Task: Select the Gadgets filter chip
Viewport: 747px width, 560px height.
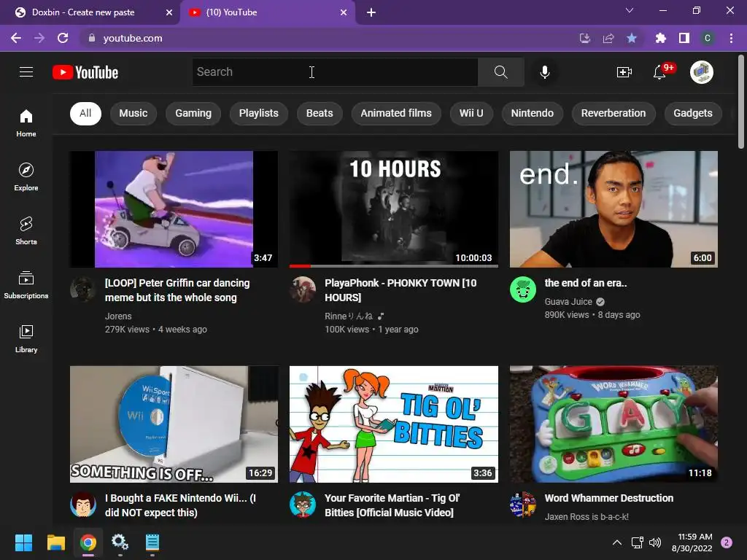Action: pyautogui.click(x=693, y=113)
